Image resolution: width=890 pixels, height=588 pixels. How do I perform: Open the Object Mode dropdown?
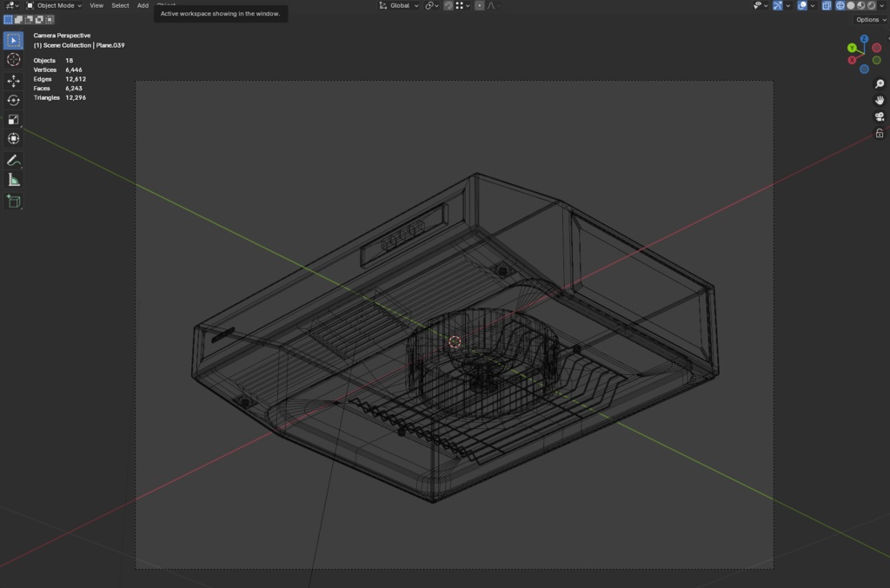(x=54, y=6)
